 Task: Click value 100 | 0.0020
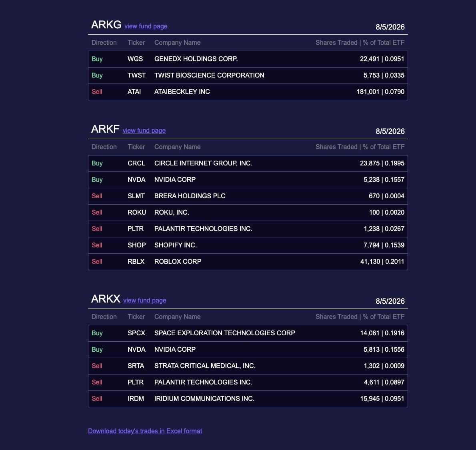pos(386,212)
